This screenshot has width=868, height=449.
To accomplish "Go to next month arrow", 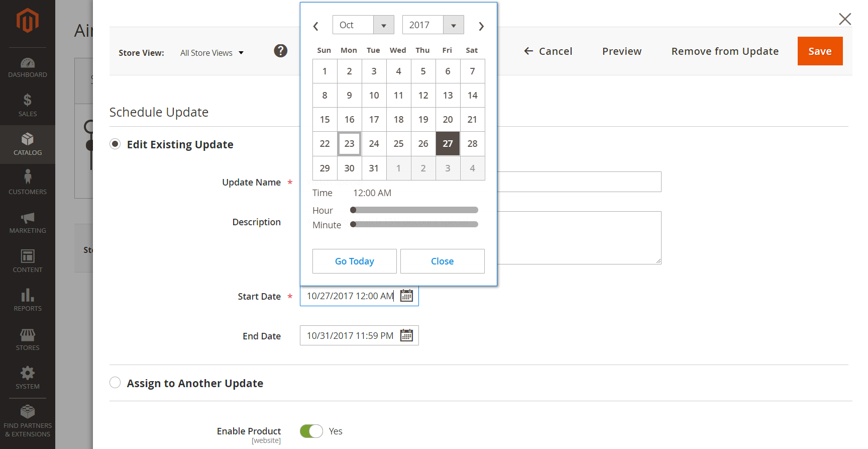I will click(481, 26).
